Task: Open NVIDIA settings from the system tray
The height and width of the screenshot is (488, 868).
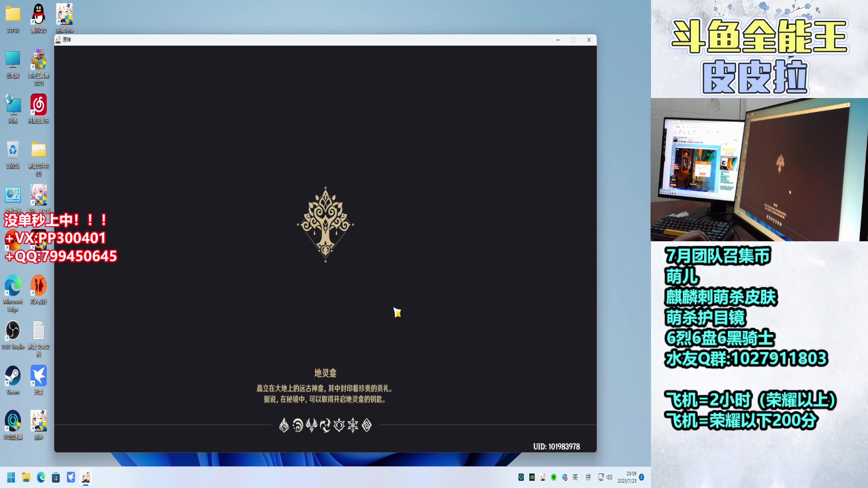Action: 532,477
